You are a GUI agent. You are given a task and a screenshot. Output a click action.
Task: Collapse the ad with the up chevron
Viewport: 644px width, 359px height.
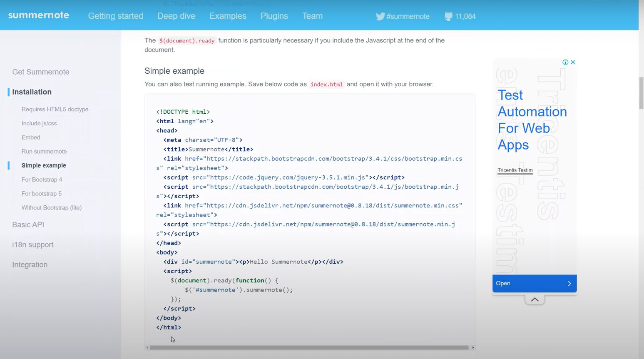(x=535, y=299)
